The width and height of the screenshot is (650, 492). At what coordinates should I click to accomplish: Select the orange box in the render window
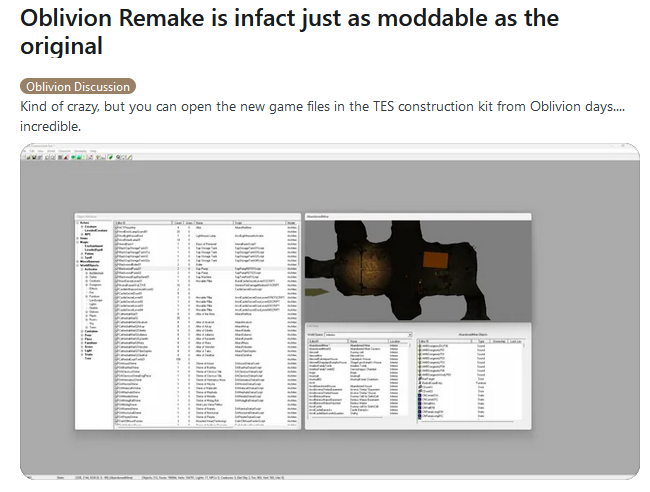[435, 260]
